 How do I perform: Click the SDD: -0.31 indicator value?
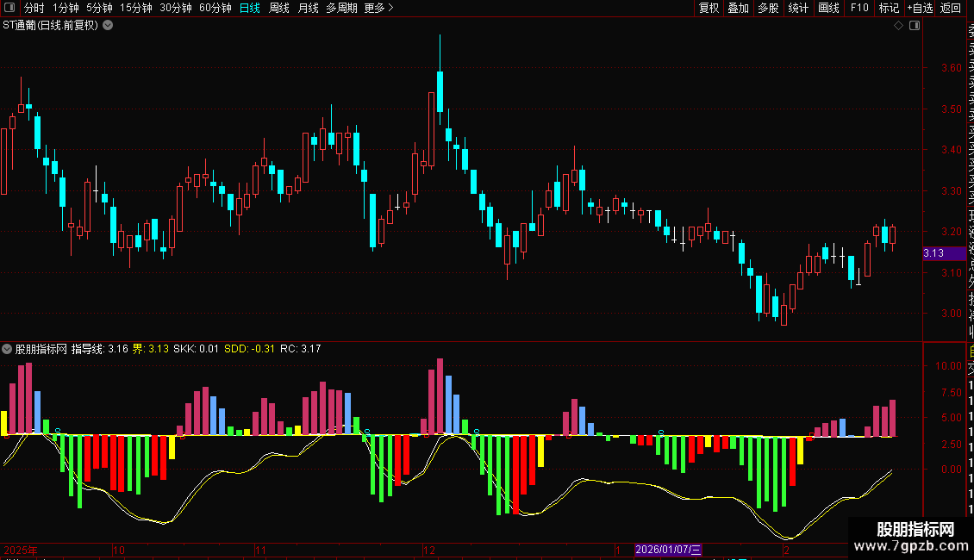coord(249,349)
